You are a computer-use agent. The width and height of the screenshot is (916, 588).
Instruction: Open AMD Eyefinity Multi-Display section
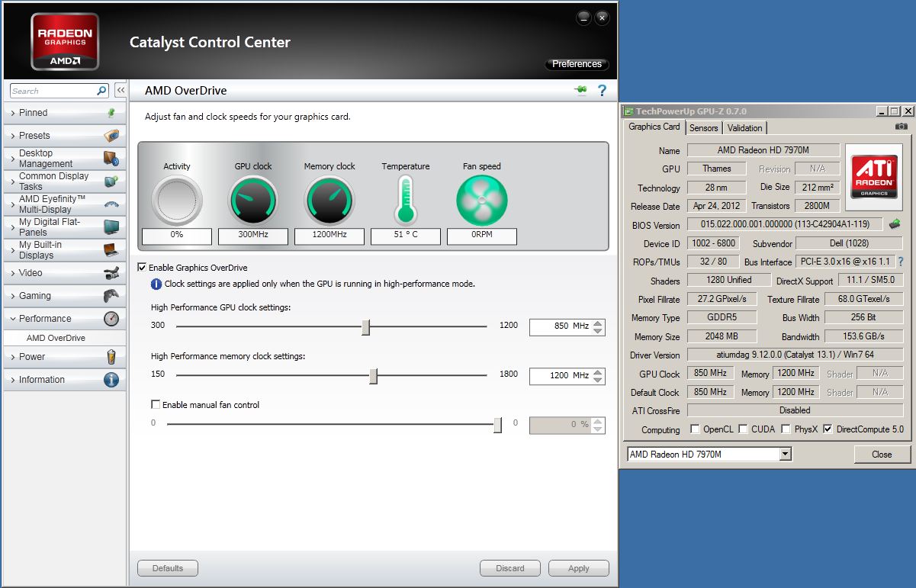tap(65, 204)
